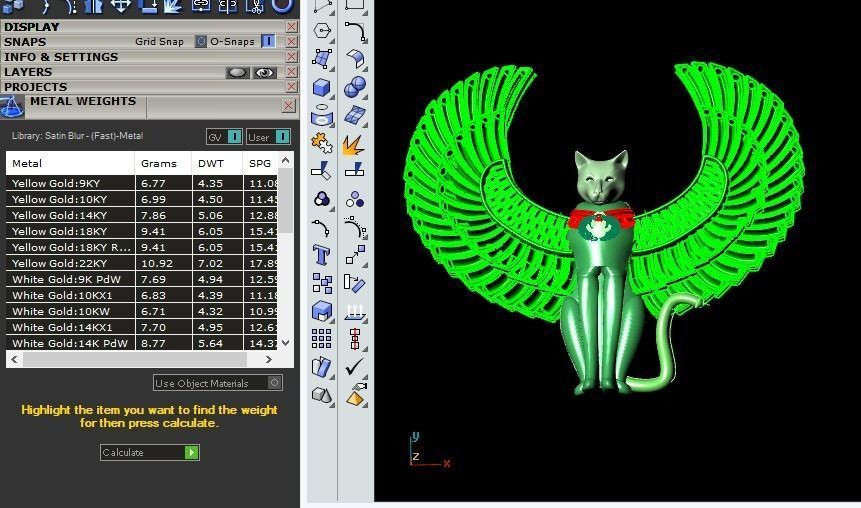Open the rectangular grid array tool
Screen dimensions: 861x508
point(322,339)
